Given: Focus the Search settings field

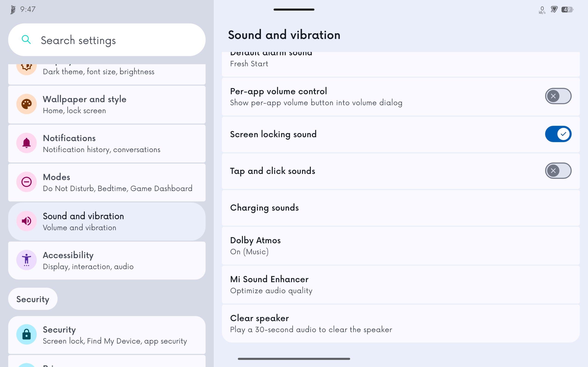Looking at the screenshot, I should click(x=107, y=40).
